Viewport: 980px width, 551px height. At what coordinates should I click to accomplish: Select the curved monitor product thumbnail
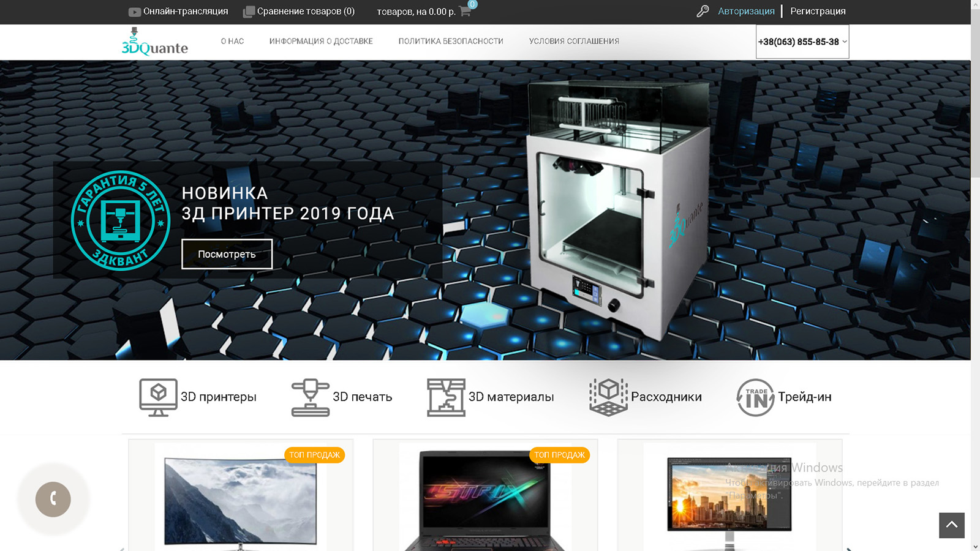coord(241,496)
